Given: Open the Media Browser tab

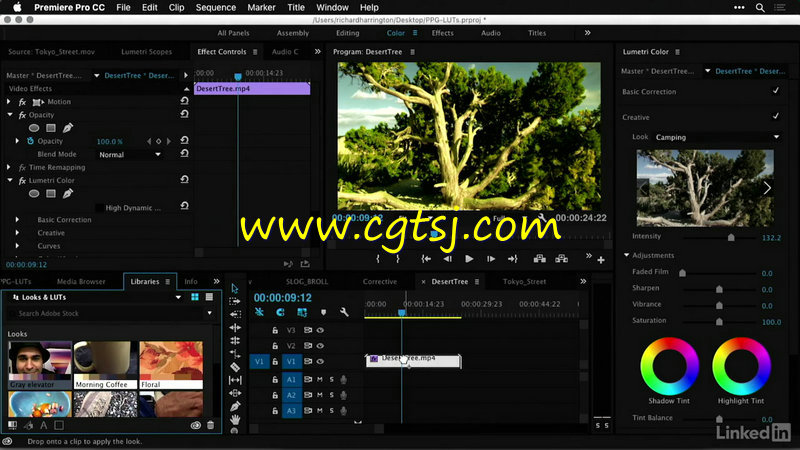Looking at the screenshot, I should click(81, 281).
